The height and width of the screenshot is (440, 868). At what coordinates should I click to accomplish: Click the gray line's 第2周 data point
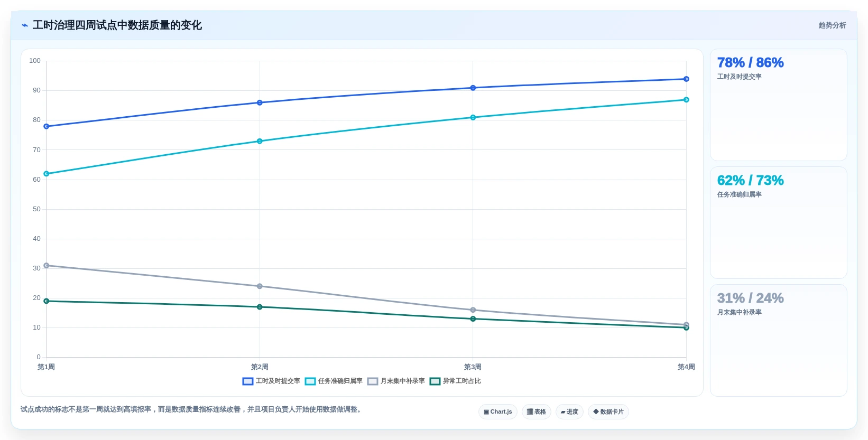[260, 286]
